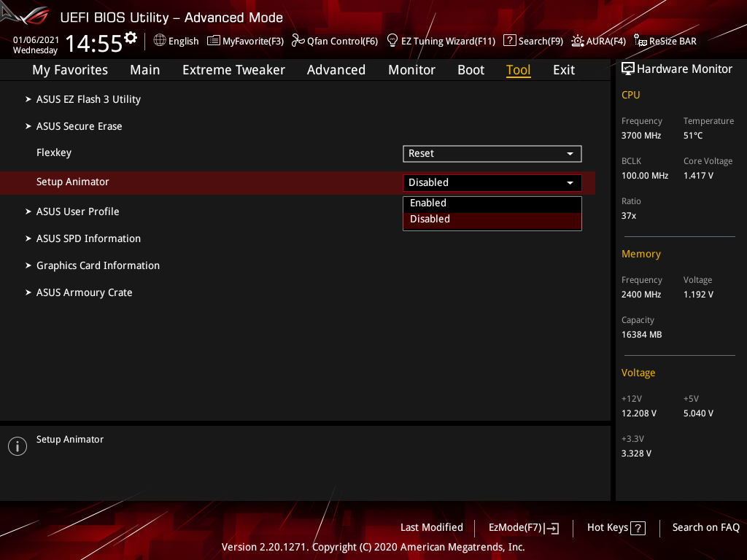The height and width of the screenshot is (560, 747).
Task: Toggle ReSize BAR label
Action: coord(673,42)
